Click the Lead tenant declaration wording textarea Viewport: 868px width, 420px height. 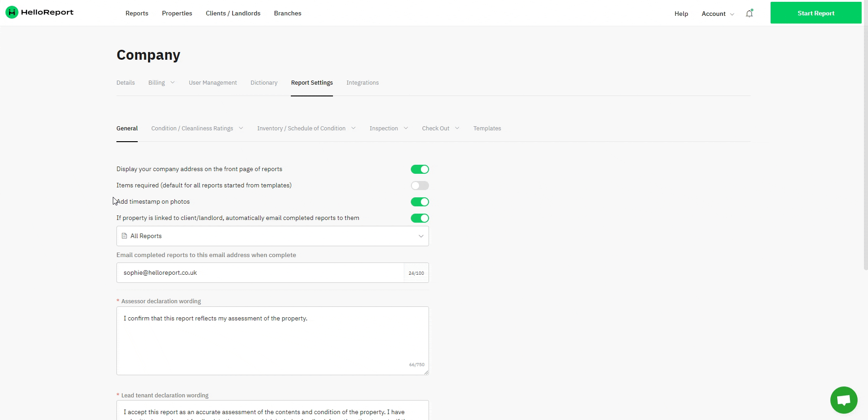[x=273, y=410]
